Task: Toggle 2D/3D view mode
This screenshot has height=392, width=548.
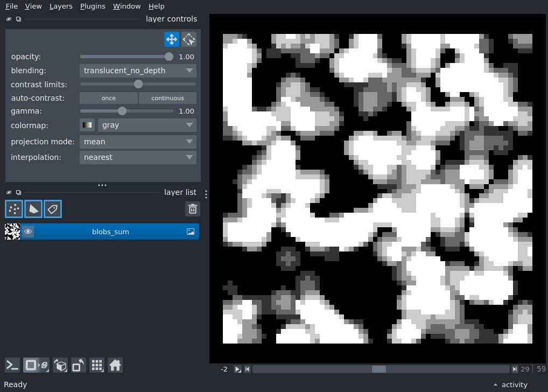Action: point(37,366)
